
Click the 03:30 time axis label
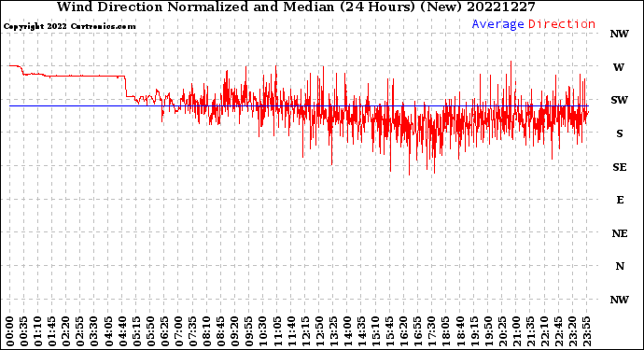[94, 331]
